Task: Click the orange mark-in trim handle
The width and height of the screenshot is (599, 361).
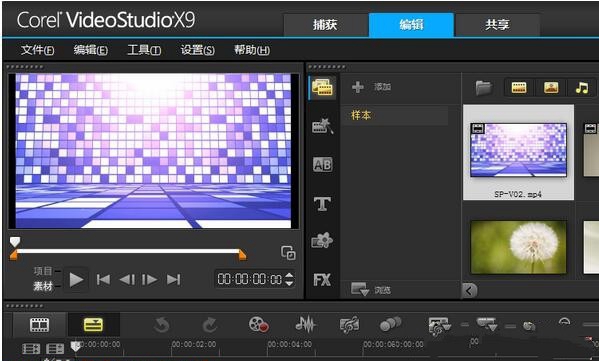Action: [14, 255]
